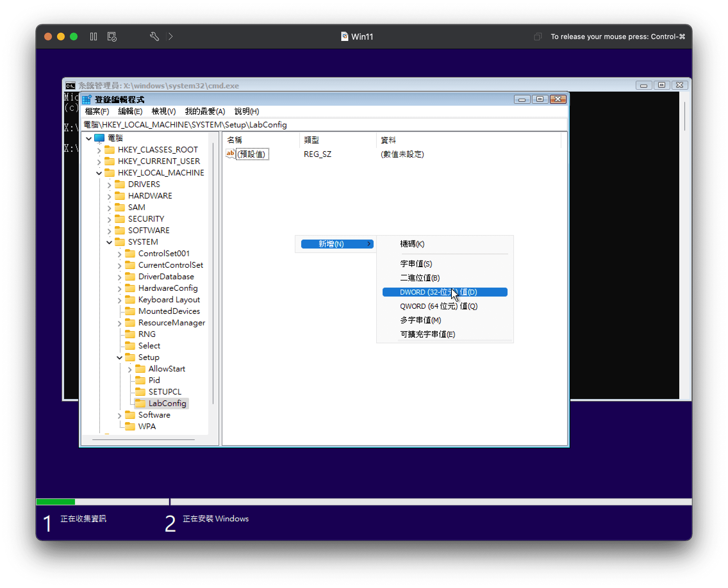Select the SETUPCL folder in the tree
This screenshot has width=728, height=588.
[165, 392]
